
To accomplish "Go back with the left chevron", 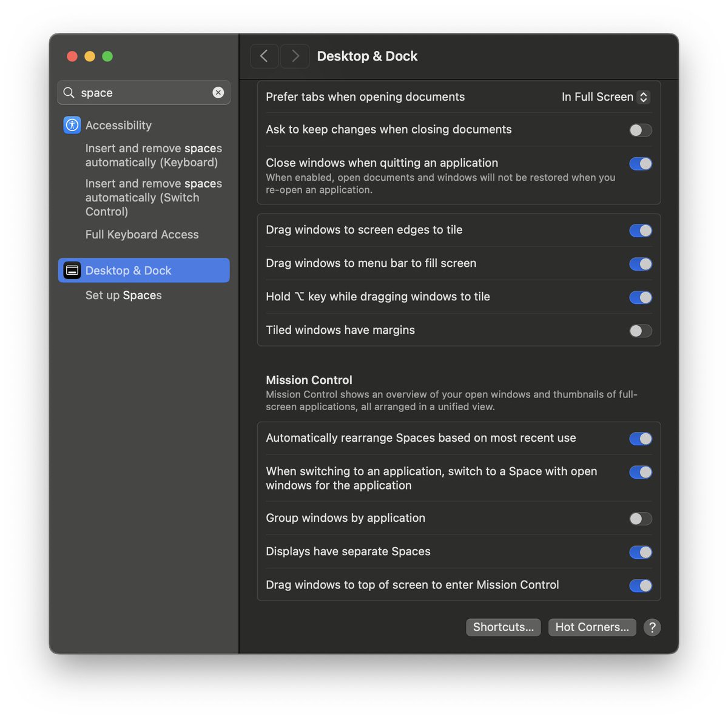I will (264, 56).
